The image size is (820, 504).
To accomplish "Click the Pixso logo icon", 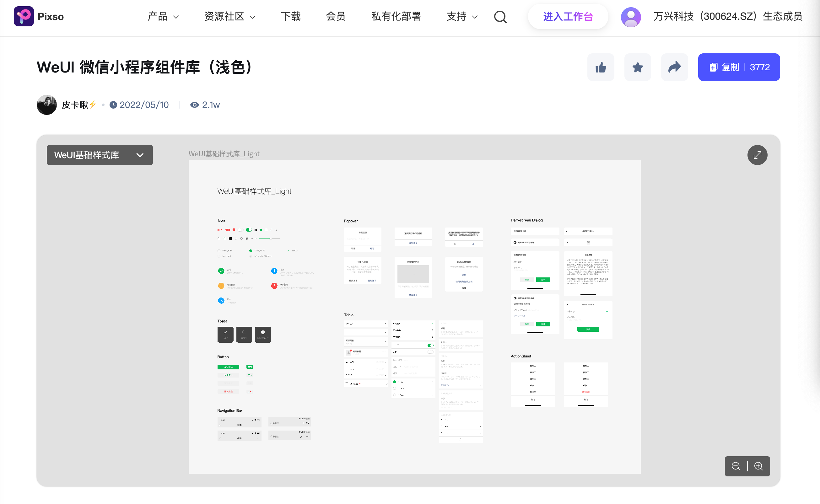I will click(x=24, y=16).
